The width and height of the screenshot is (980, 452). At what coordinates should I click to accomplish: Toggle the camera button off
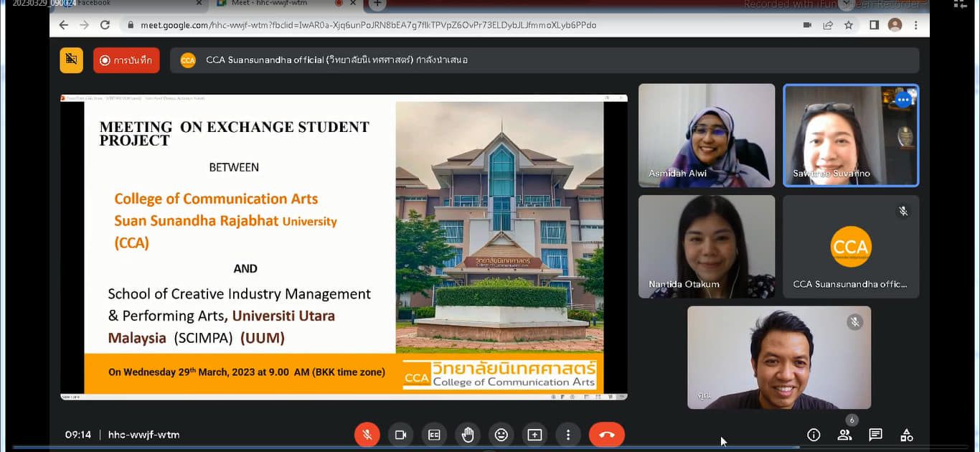(400, 435)
